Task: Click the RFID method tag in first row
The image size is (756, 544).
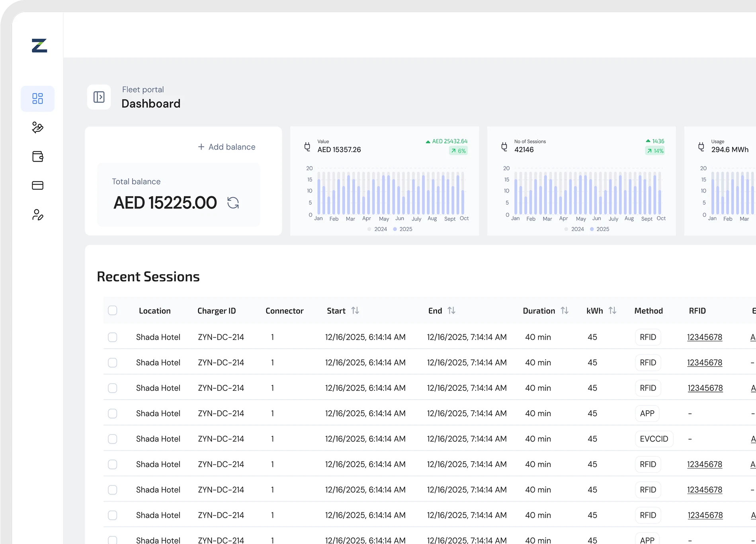Action: [648, 337]
